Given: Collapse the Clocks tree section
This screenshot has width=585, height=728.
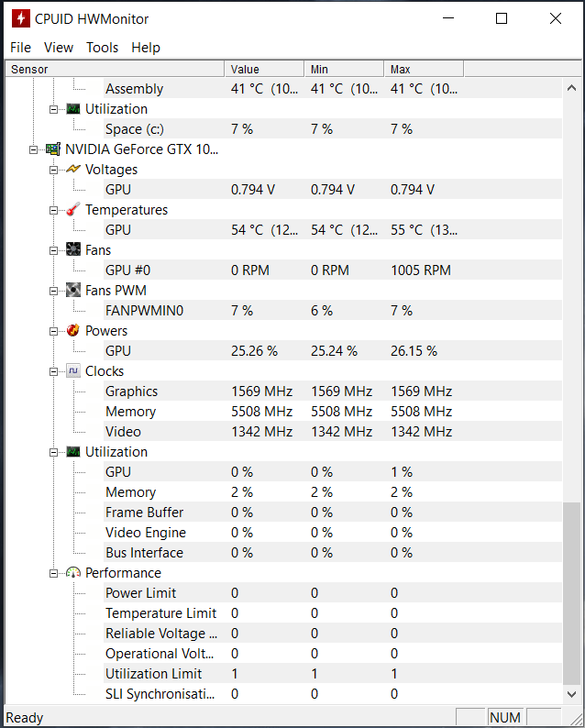Looking at the screenshot, I should coord(54,371).
